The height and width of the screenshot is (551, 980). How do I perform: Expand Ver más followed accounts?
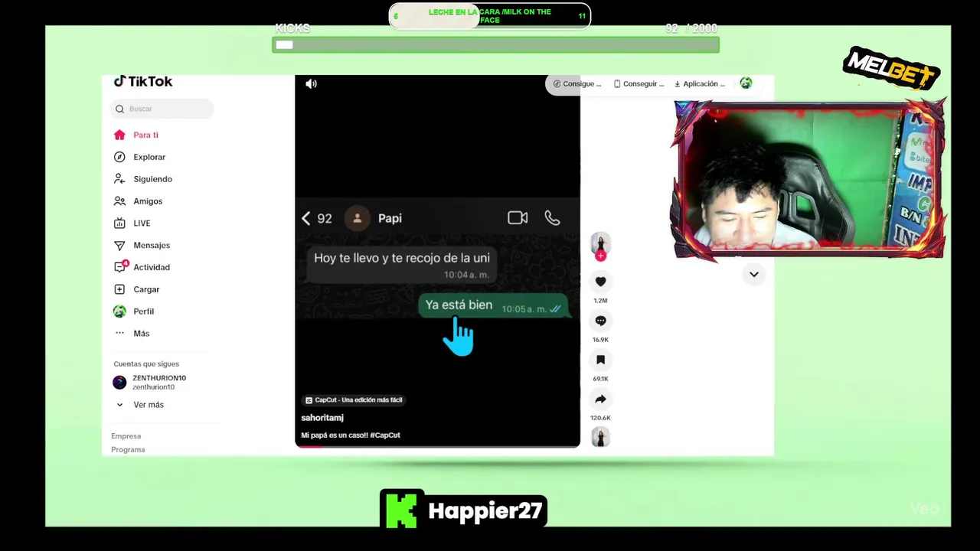point(149,405)
